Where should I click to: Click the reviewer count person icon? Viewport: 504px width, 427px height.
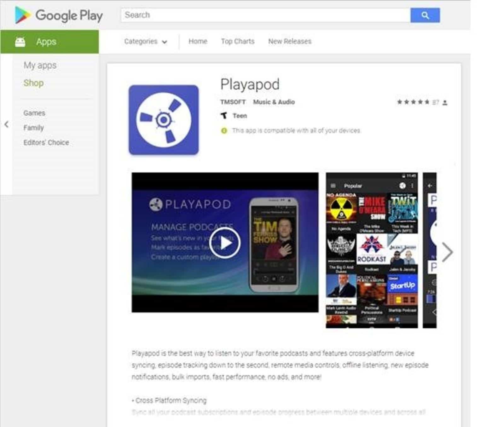tap(445, 102)
